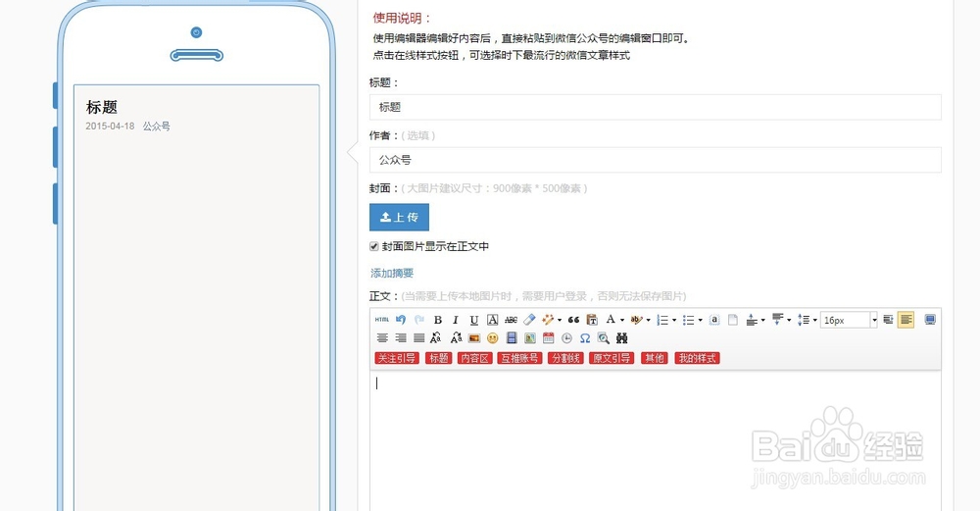Expand numbered list style options
Image resolution: width=980 pixels, height=511 pixels.
(674, 320)
